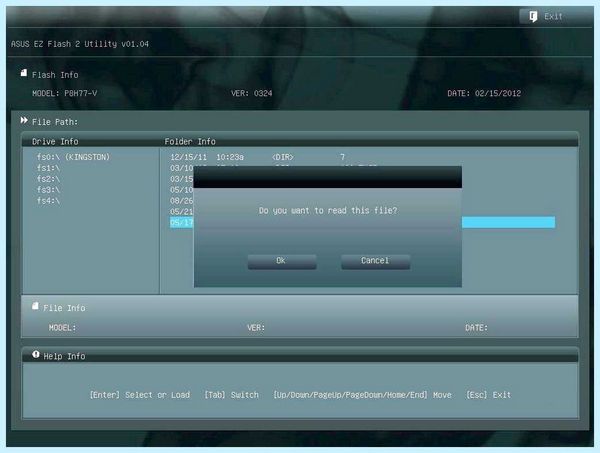Click the Drive Info header
600x453 pixels.
55,142
